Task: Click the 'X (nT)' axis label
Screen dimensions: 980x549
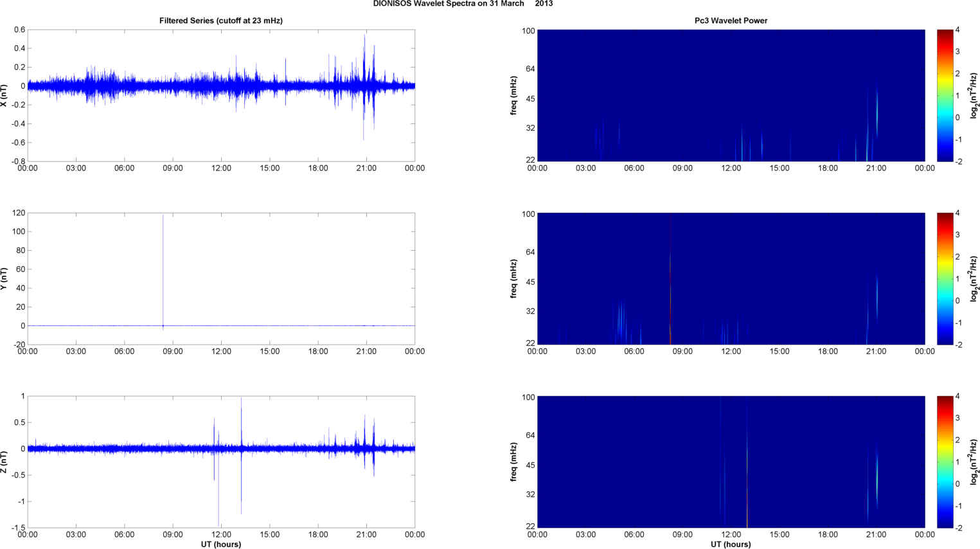Action: 4,95
